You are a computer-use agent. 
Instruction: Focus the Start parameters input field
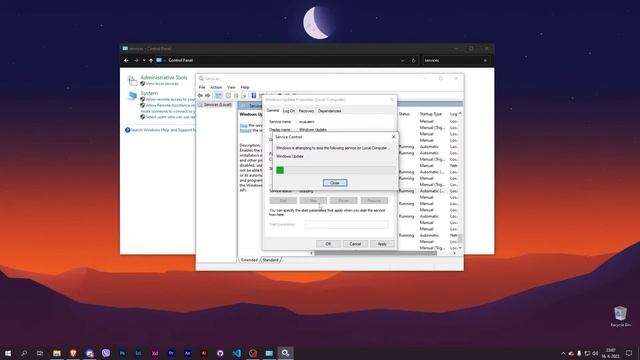[x=347, y=224]
